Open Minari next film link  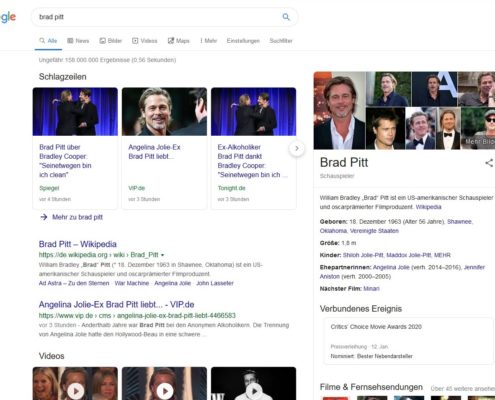pyautogui.click(x=371, y=289)
